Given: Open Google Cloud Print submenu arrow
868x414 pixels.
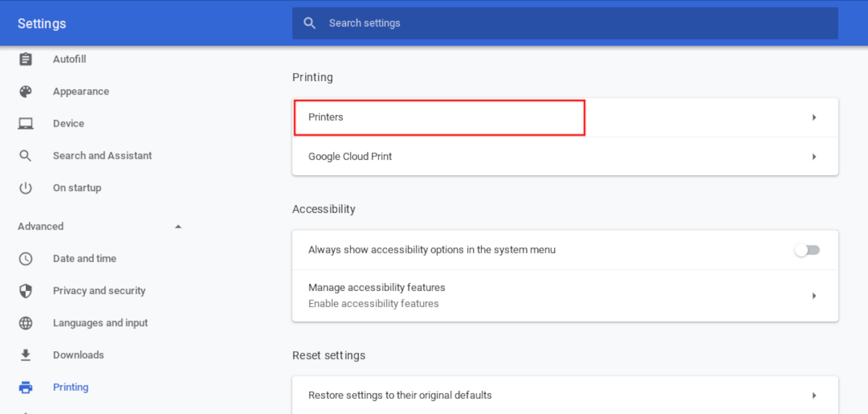Looking at the screenshot, I should [814, 156].
